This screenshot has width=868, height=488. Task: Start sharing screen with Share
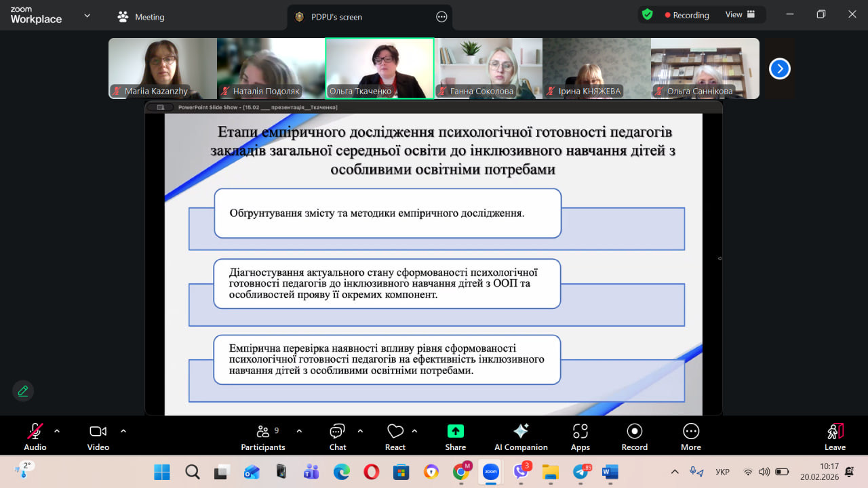pyautogui.click(x=456, y=436)
